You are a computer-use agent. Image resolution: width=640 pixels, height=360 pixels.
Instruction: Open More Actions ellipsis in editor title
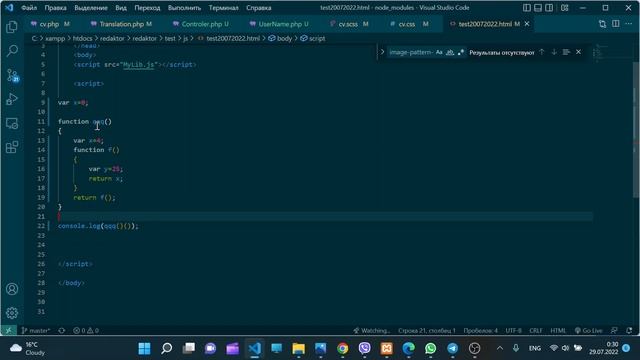click(x=629, y=24)
